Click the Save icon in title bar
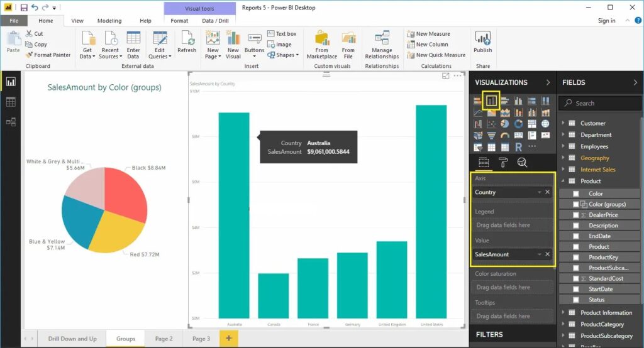The width and height of the screenshot is (644, 348). tap(24, 8)
